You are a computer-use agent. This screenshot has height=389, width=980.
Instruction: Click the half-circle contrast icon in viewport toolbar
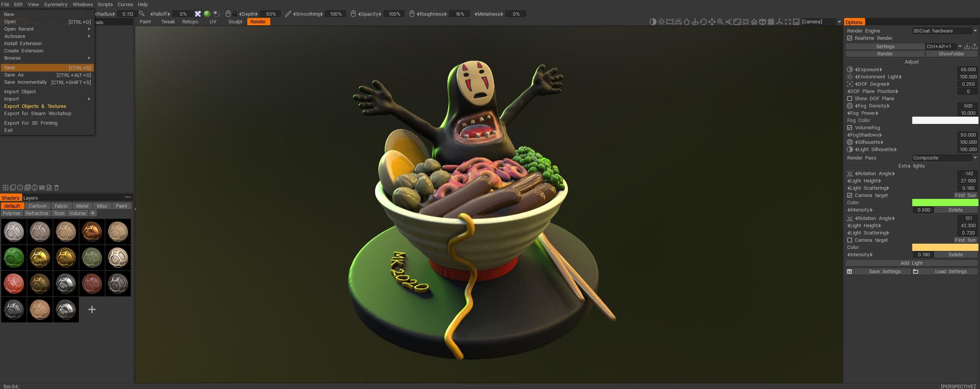pyautogui.click(x=653, y=22)
